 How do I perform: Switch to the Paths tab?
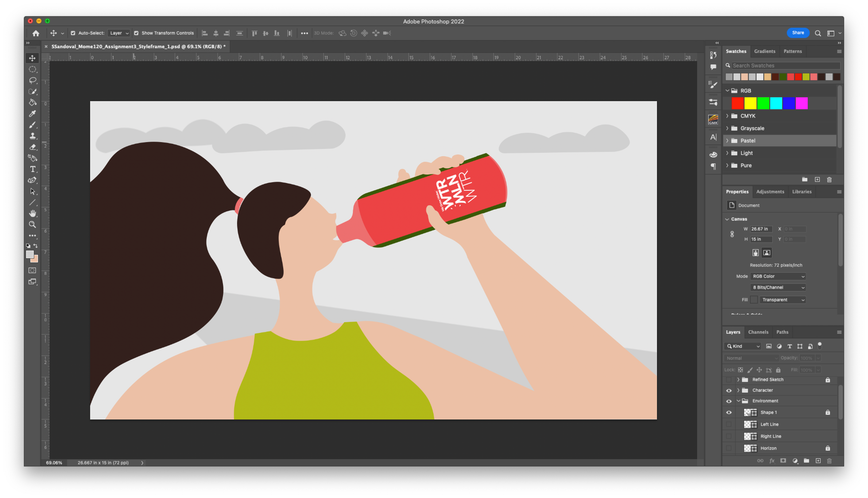782,332
